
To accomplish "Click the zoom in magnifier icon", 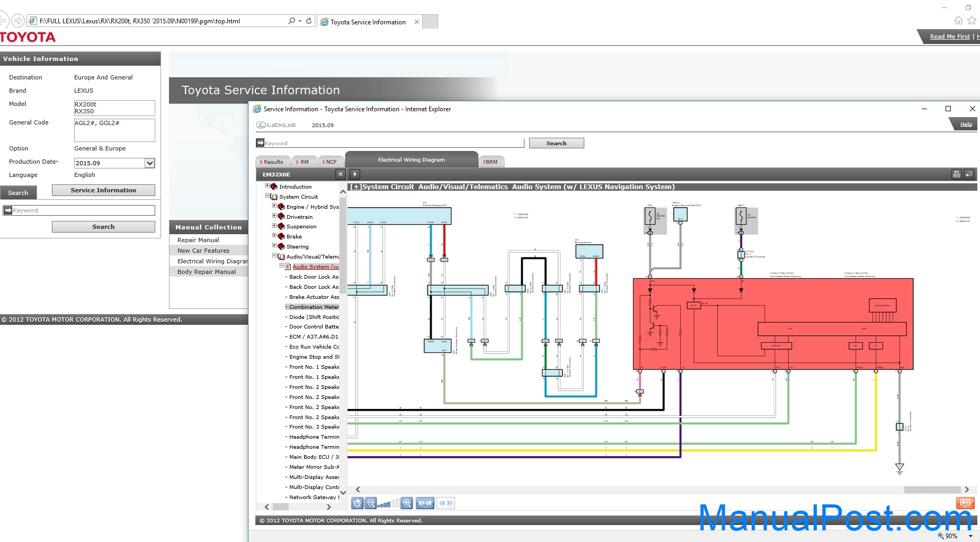I will coord(407,503).
